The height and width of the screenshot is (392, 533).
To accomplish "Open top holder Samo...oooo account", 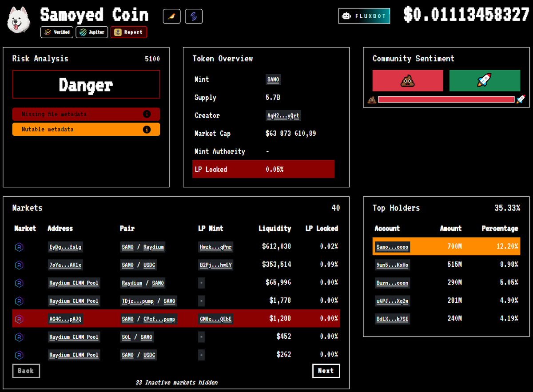I will (x=392, y=247).
